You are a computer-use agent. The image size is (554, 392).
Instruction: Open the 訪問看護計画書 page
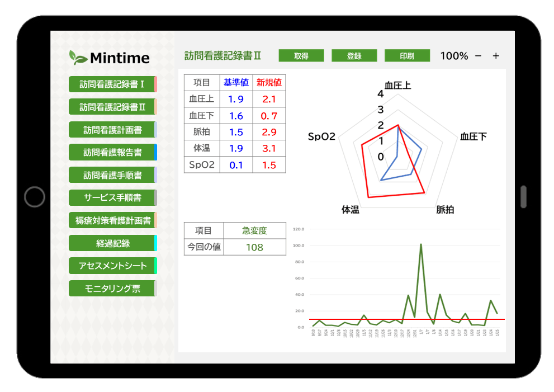112,130
